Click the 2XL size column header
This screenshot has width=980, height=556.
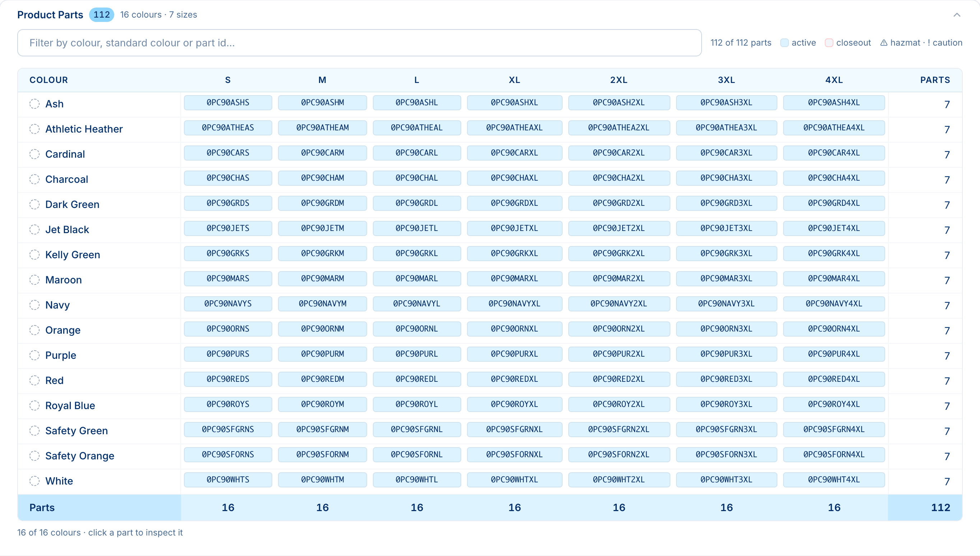(x=619, y=80)
